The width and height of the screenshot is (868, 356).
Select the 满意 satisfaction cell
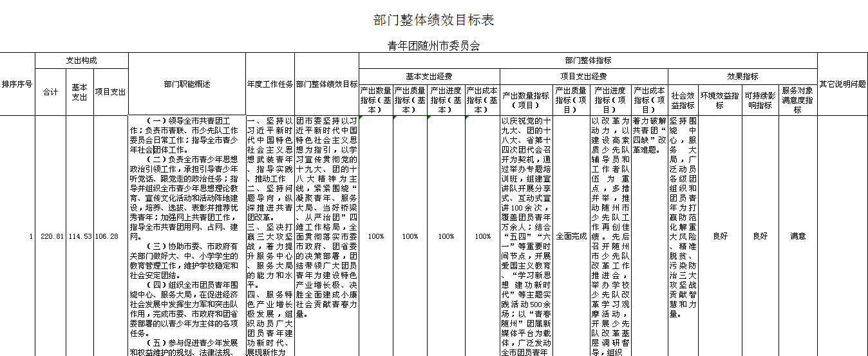[x=797, y=236]
